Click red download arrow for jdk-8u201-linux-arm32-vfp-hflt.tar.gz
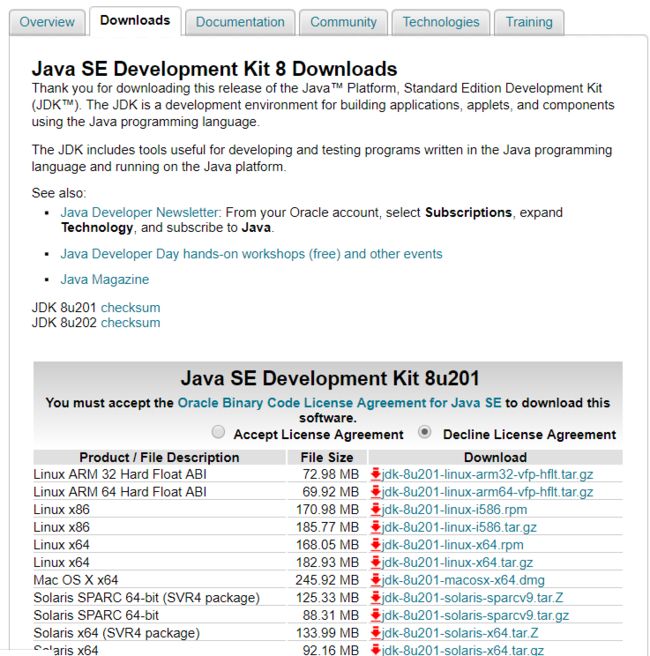 tap(375, 474)
